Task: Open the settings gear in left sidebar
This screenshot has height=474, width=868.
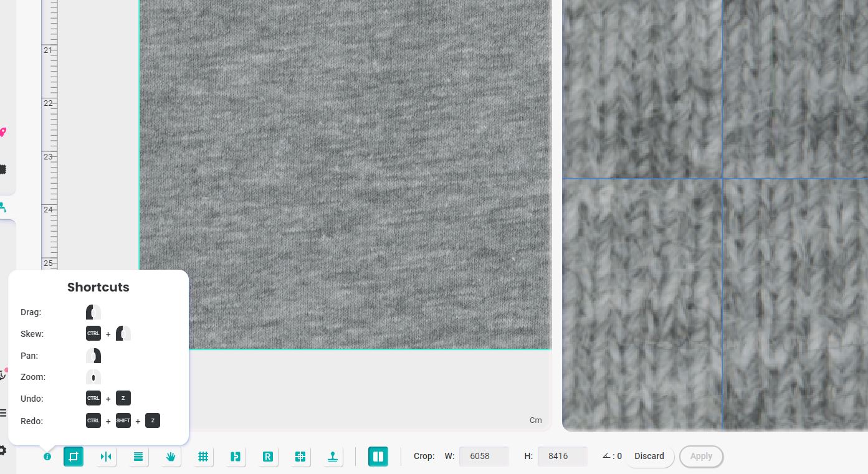Action: 2,450
